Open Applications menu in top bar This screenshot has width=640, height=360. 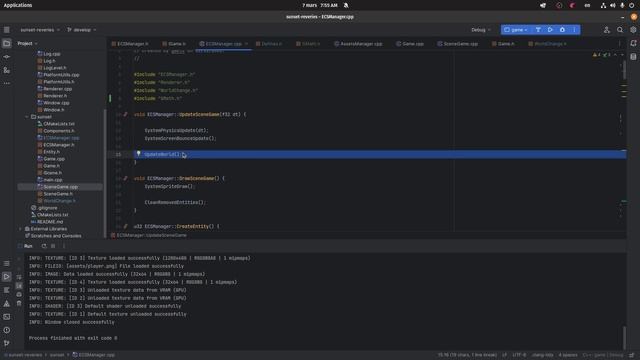(18, 5)
